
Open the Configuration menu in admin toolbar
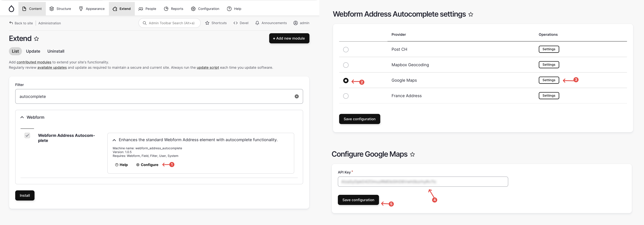[x=205, y=9]
